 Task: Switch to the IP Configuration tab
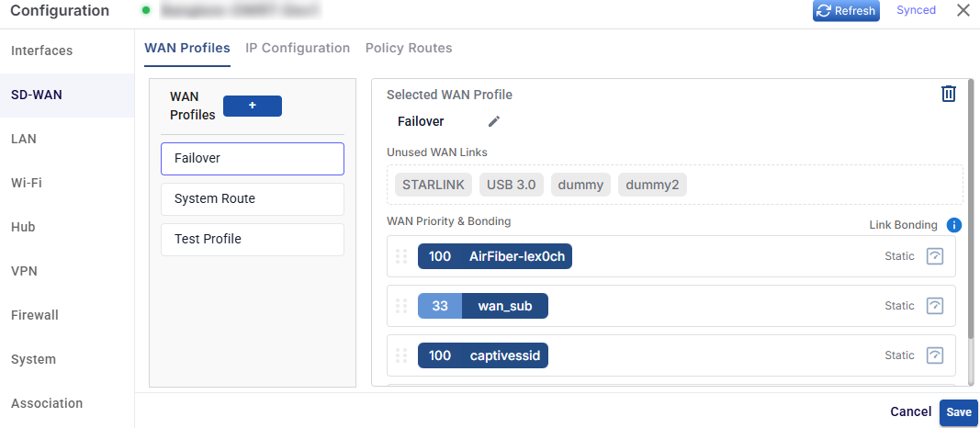click(298, 48)
